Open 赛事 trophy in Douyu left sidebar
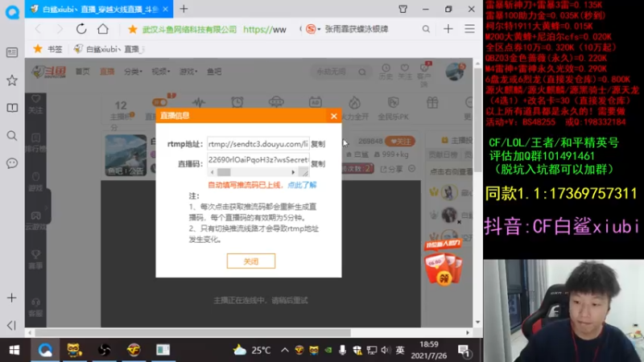 35,259
